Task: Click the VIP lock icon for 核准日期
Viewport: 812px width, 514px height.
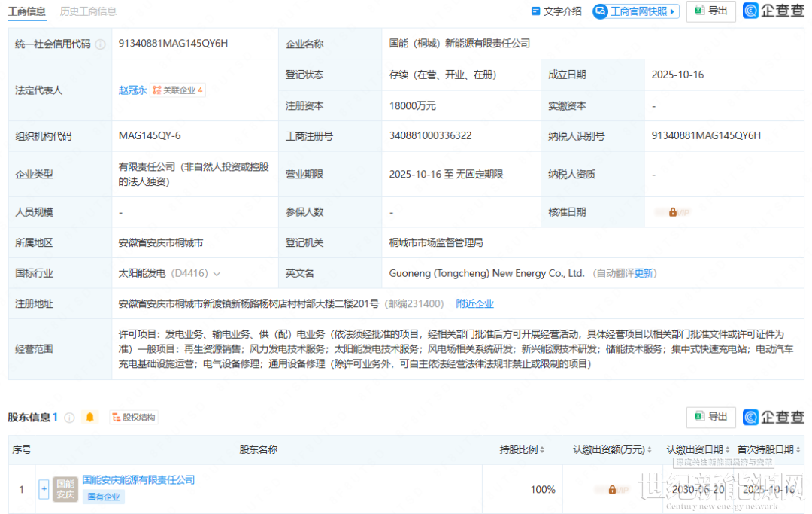Action: click(672, 212)
